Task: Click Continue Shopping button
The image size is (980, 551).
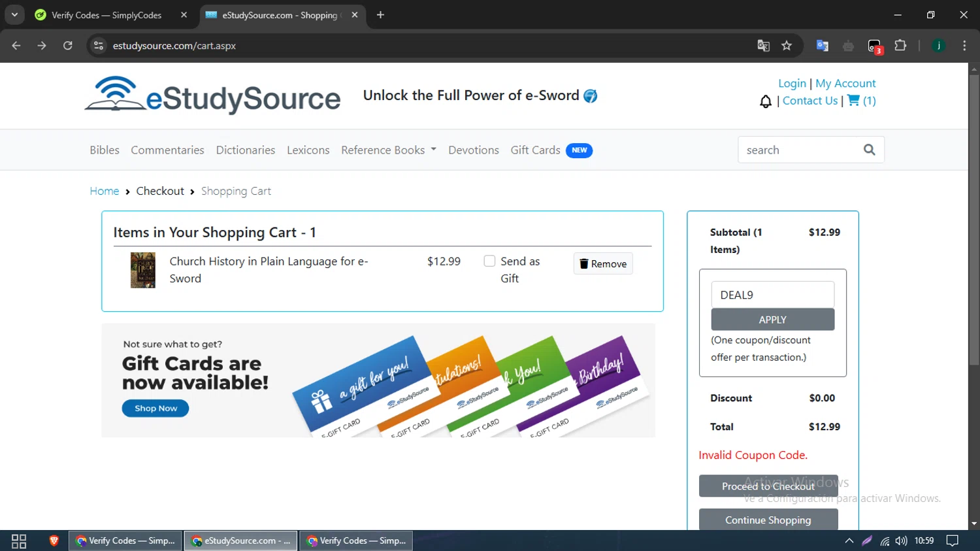Action: pyautogui.click(x=768, y=520)
